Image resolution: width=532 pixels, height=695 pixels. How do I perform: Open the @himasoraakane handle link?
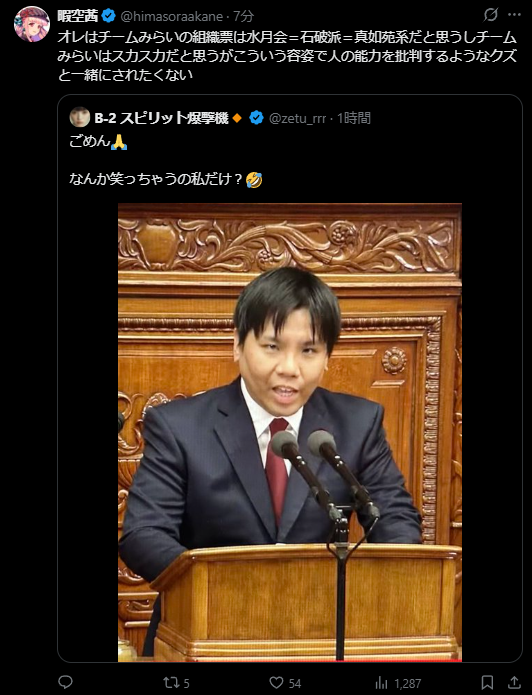[x=172, y=17]
